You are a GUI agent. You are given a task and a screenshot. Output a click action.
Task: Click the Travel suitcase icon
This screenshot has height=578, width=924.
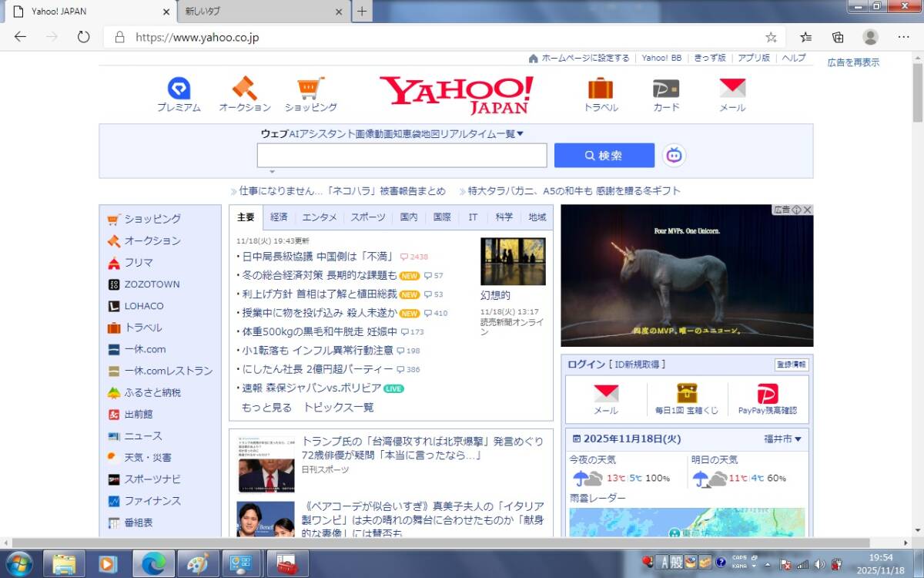pos(601,89)
